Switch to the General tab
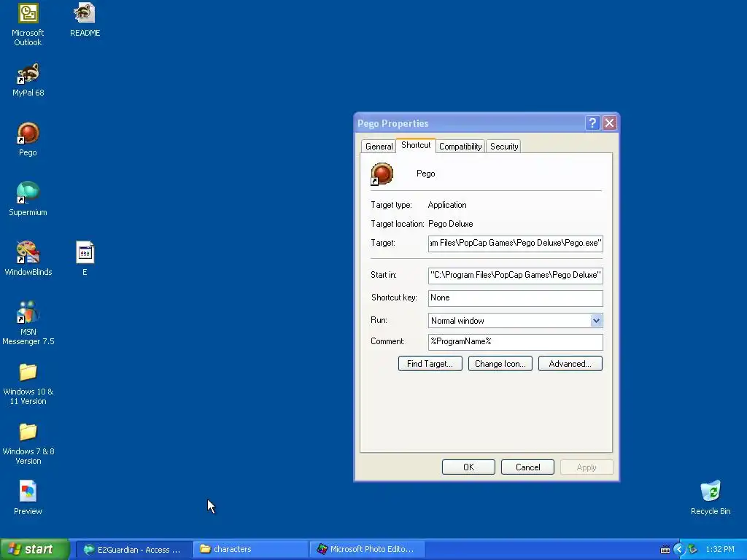Image resolution: width=747 pixels, height=560 pixels. pyautogui.click(x=379, y=146)
